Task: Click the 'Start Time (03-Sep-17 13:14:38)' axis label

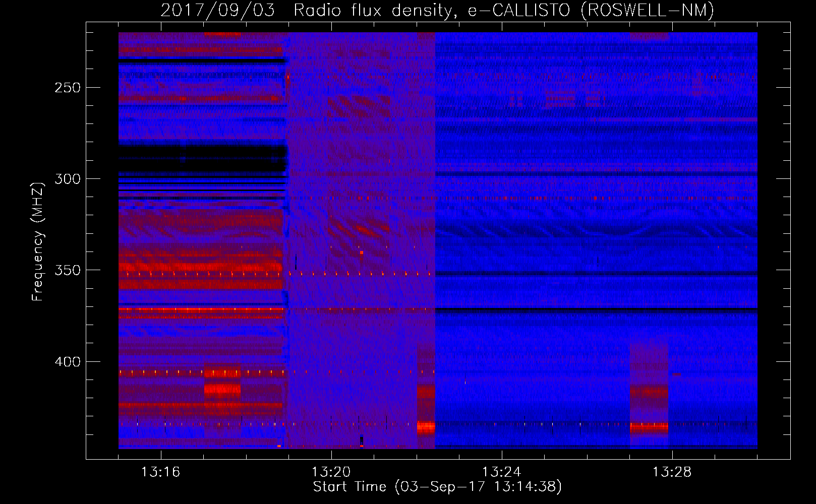Action: (437, 487)
